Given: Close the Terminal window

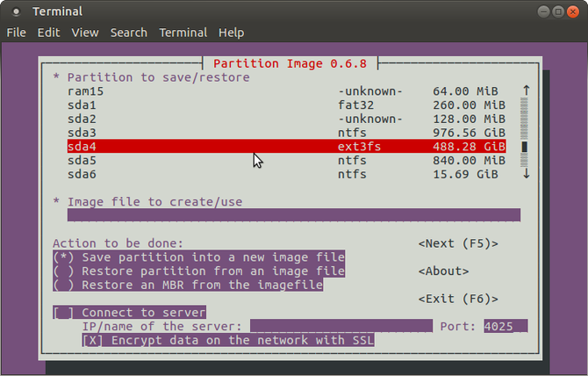Looking at the screenshot, I should point(574,11).
